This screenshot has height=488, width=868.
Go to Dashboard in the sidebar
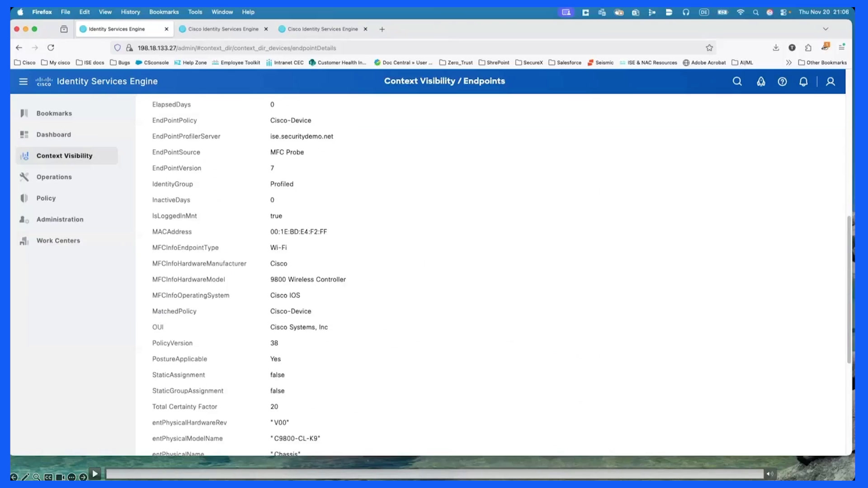click(x=67, y=135)
